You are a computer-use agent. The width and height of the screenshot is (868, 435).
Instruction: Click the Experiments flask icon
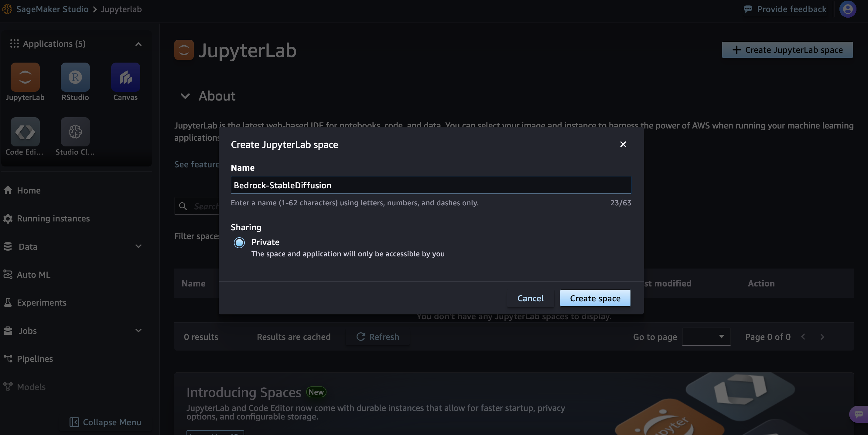(x=8, y=302)
